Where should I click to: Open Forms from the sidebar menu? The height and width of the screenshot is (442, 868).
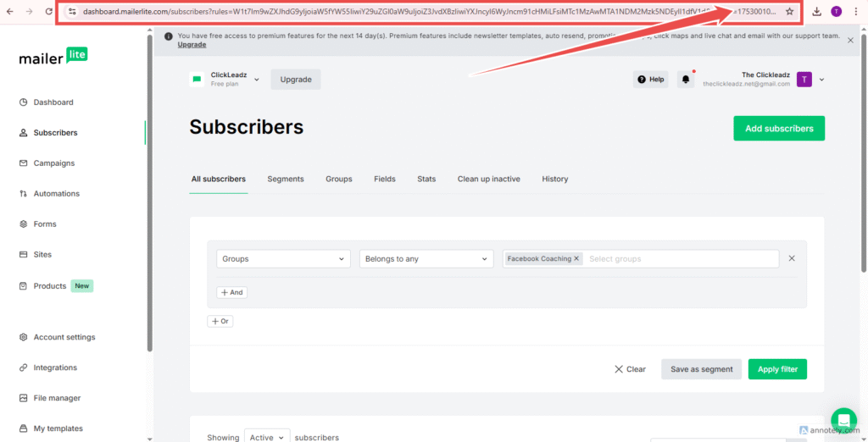45,224
